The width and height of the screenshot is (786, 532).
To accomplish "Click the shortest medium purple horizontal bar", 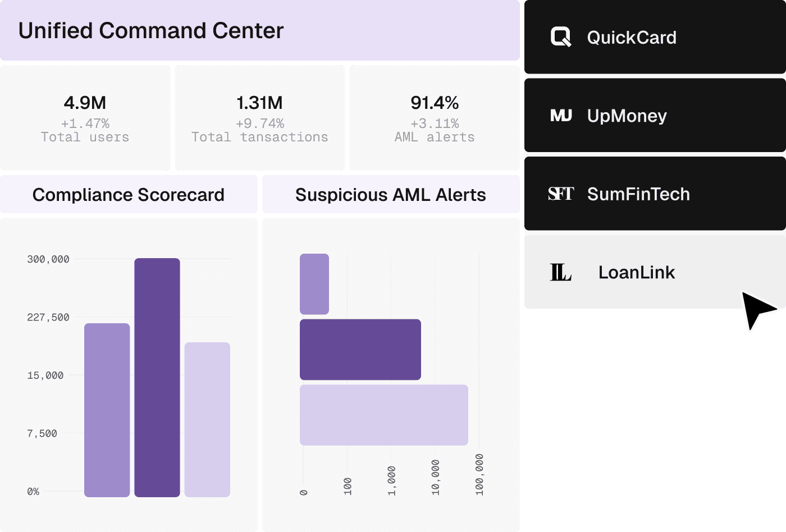I will tap(314, 284).
